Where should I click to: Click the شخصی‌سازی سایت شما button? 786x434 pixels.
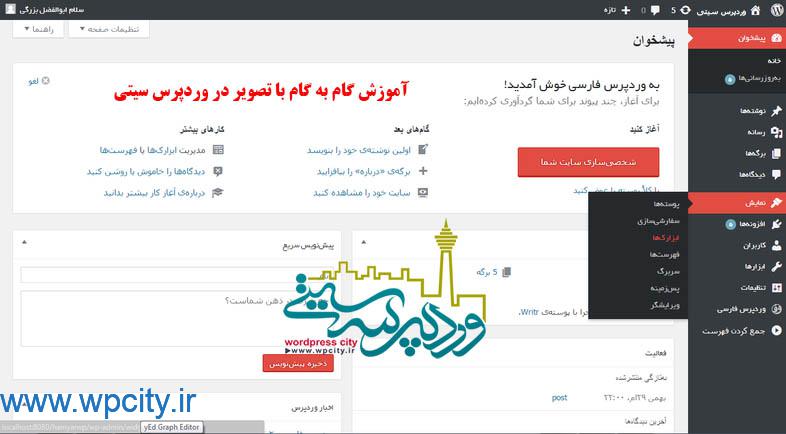tap(588, 162)
